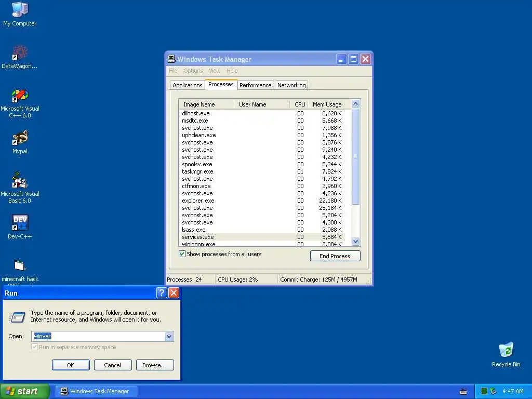Screen dimensions: 532x399
Task: Click the safely remove hardware tray icon
Action: pos(494,391)
